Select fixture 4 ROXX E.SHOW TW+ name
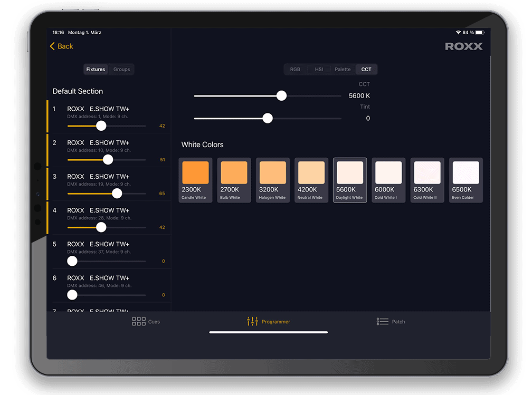The height and width of the screenshot is (395, 532). (98, 210)
